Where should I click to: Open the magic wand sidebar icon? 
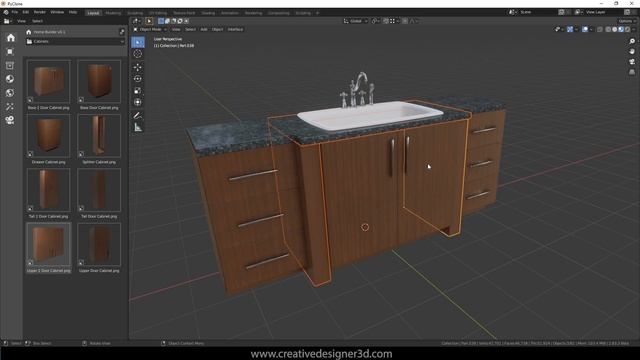coord(11,106)
